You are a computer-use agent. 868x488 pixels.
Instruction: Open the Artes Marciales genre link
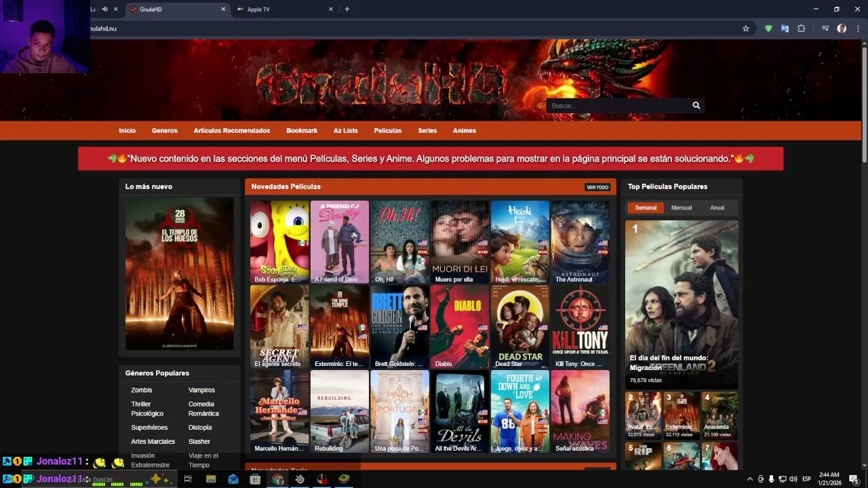(153, 442)
